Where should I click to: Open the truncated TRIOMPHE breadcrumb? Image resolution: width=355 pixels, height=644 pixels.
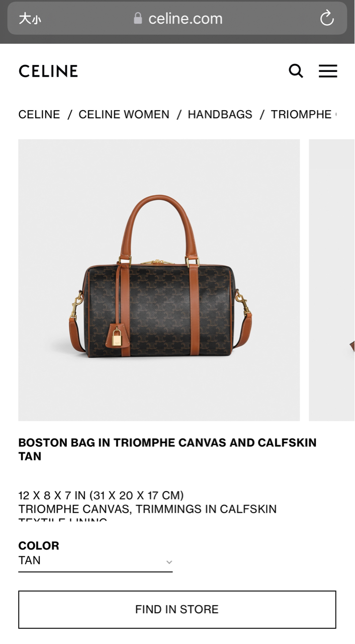(303, 115)
